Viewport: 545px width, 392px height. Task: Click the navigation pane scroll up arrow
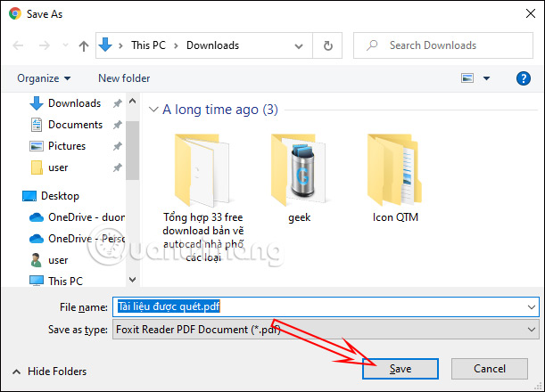132,101
